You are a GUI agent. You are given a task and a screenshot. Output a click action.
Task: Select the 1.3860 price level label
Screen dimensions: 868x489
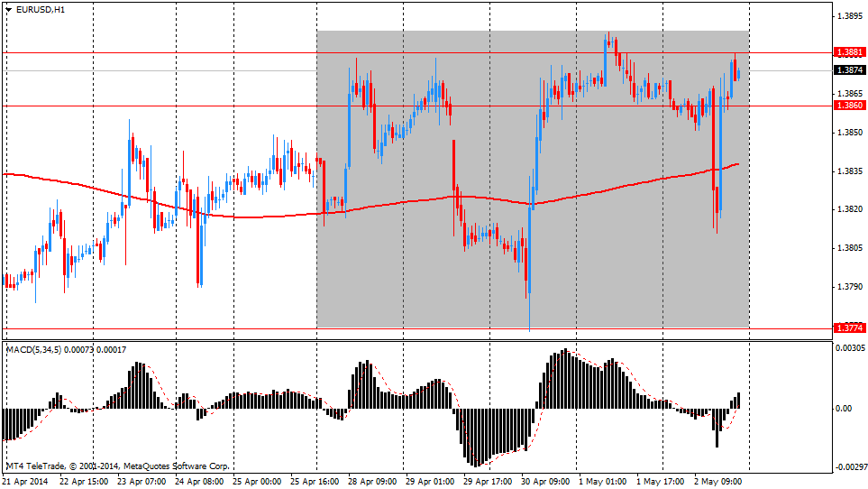coord(848,106)
